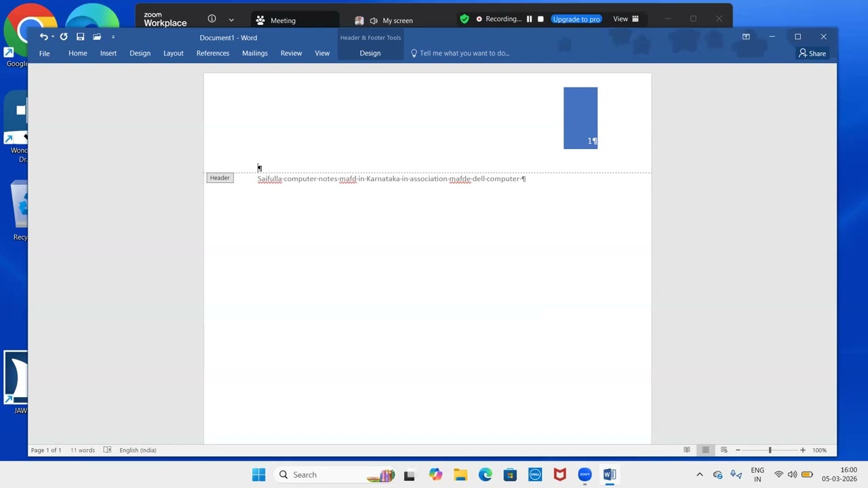Open the Dell app from the taskbar
The image size is (868, 488).
pos(535,475)
